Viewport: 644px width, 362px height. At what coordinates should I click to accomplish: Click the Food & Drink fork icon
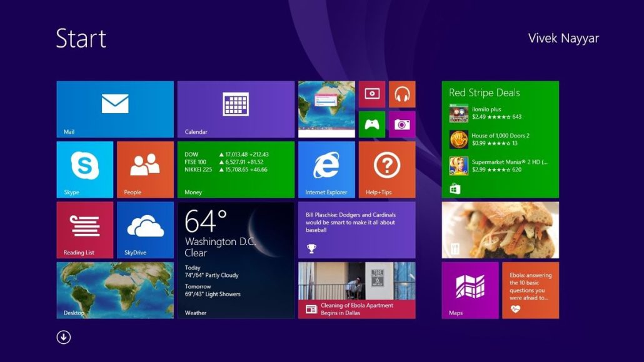point(455,249)
